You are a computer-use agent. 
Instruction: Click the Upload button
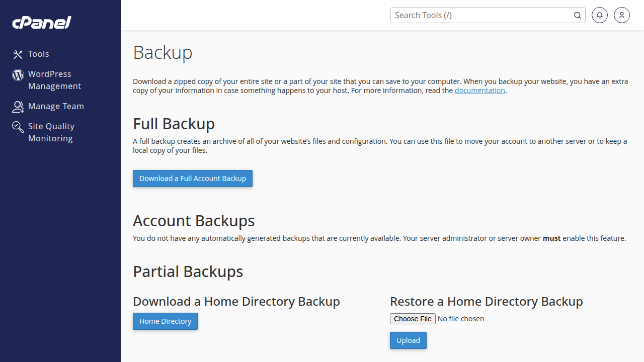[x=408, y=340]
